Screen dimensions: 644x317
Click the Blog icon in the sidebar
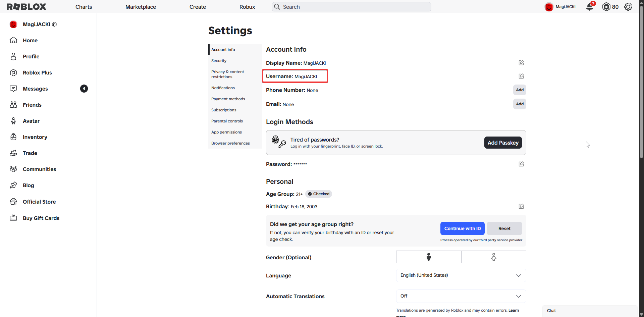[x=13, y=185]
